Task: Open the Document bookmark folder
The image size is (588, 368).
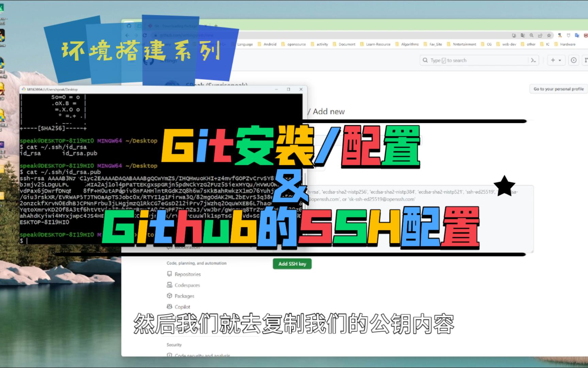Action: (344, 44)
